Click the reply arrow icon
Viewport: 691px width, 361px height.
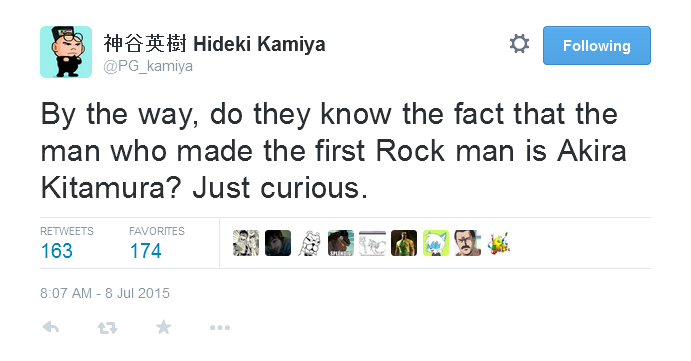coord(51,328)
